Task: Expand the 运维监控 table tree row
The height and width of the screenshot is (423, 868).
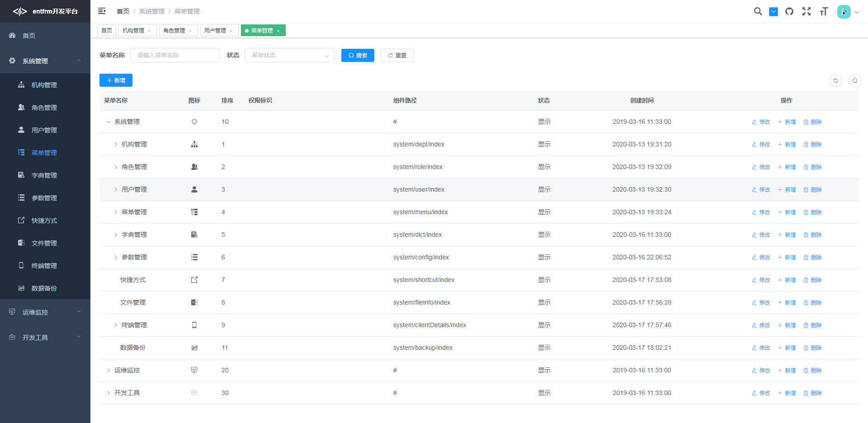Action: 108,371
